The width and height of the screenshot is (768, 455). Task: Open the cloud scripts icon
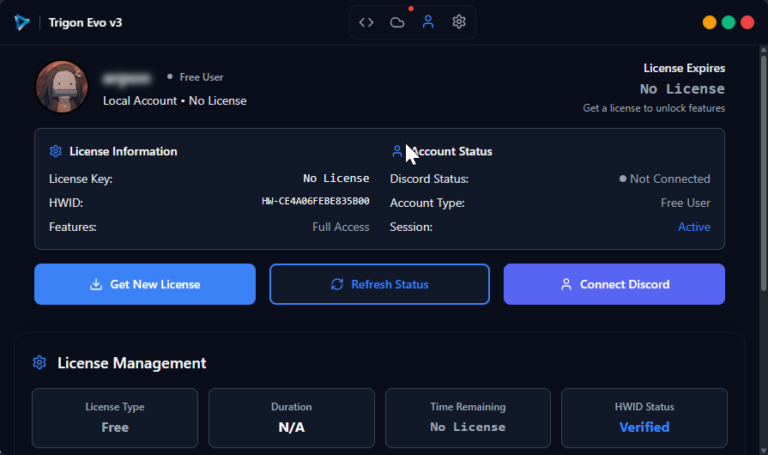[x=397, y=22]
